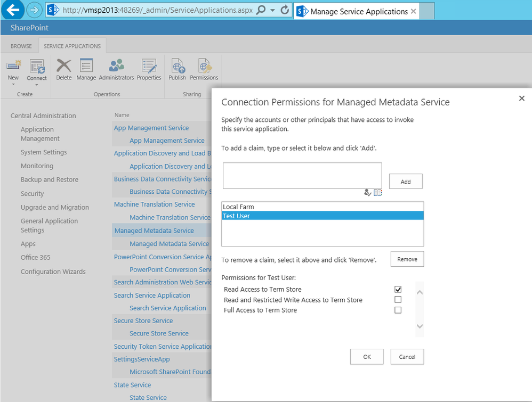Open General Application Settings link
The image size is (532, 402).
pyautogui.click(x=49, y=225)
